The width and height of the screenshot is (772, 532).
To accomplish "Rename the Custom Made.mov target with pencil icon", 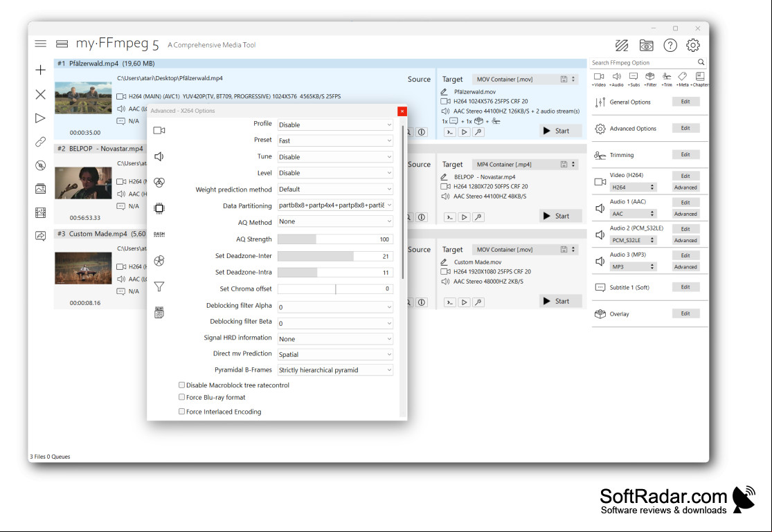I will coord(444,262).
